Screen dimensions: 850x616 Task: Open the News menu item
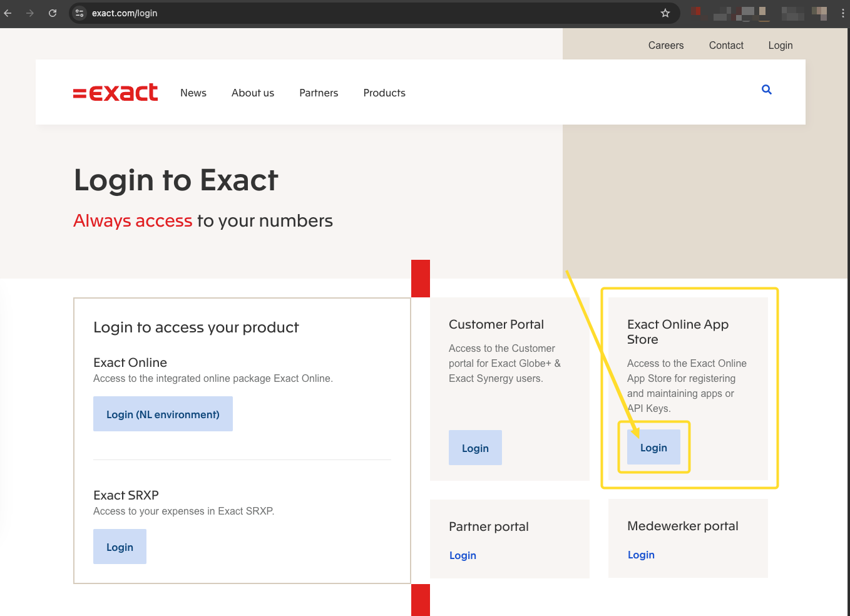tap(193, 93)
